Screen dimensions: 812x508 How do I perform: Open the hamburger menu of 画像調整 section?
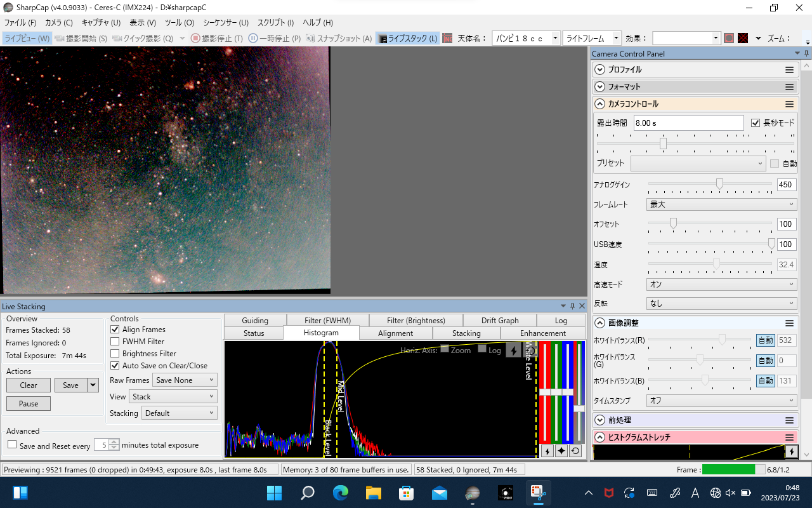coord(790,323)
